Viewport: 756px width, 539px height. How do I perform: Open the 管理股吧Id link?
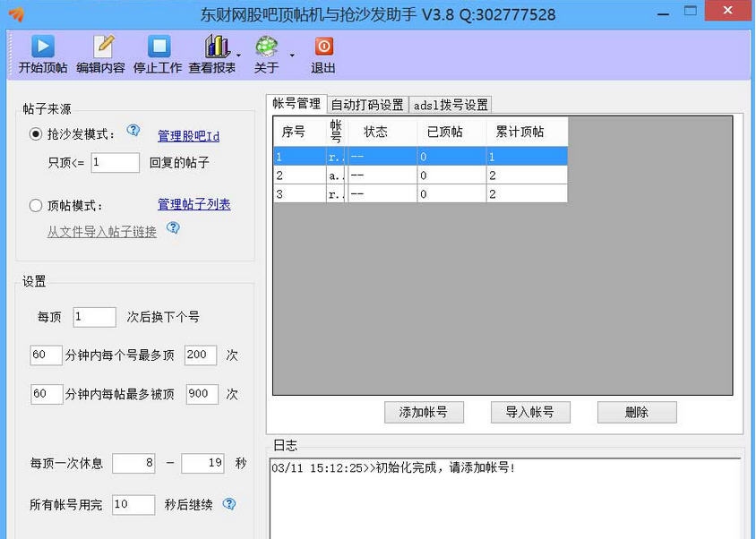click(188, 136)
